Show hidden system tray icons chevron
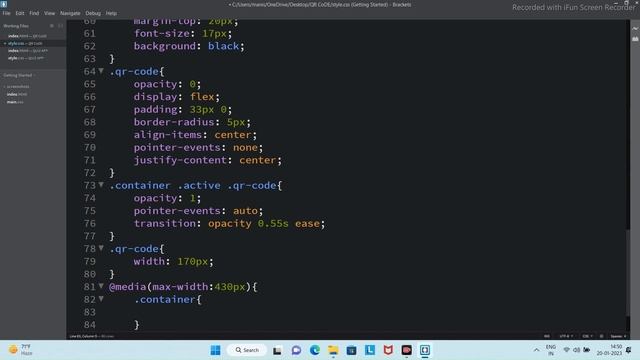Viewport: 640px width, 360px height. (x=536, y=350)
